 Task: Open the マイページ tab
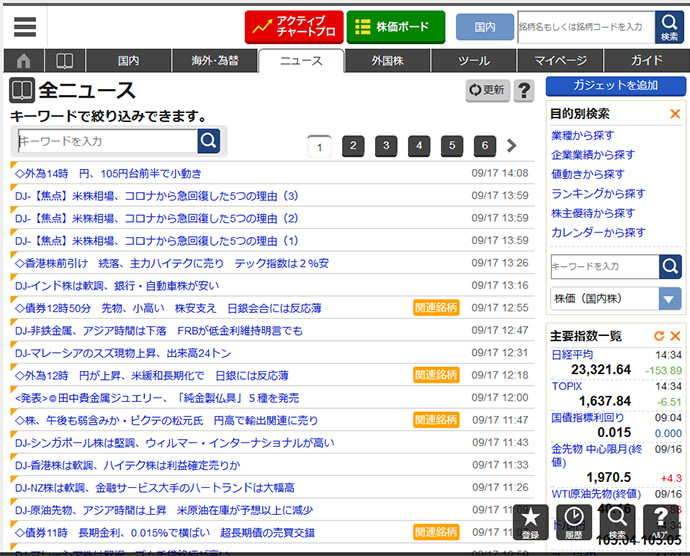560,60
